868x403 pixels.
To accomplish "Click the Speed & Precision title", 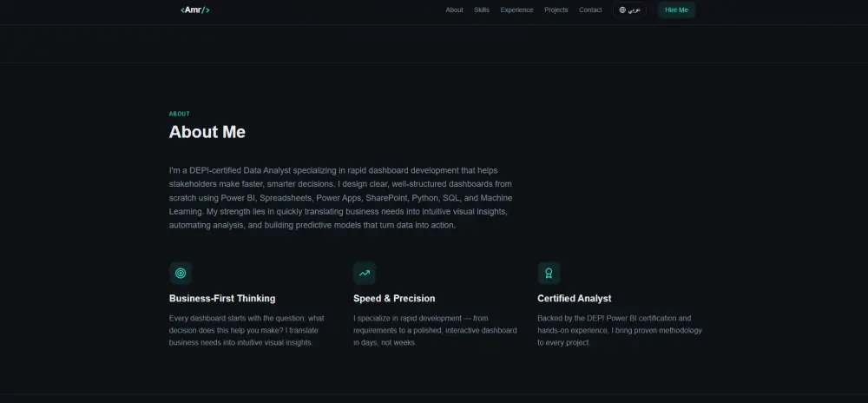I will pos(394,299).
